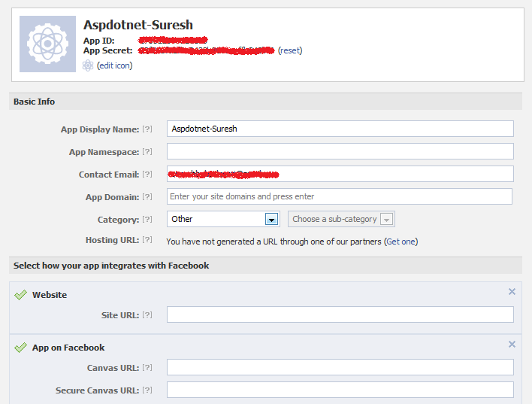This screenshot has height=404, width=532.
Task: Toggle the Website integration checkmark
Action: [x=20, y=295]
